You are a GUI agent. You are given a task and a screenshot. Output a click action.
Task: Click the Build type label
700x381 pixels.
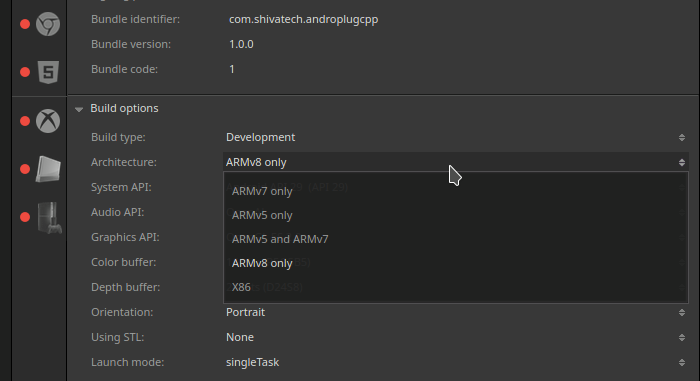tap(118, 138)
